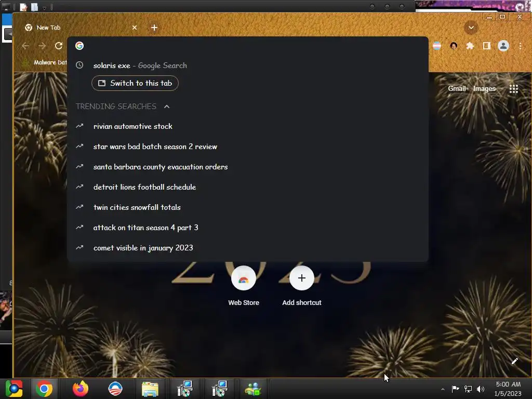Select the New Tab tab
Image resolution: width=532 pixels, height=399 pixels.
[79, 28]
